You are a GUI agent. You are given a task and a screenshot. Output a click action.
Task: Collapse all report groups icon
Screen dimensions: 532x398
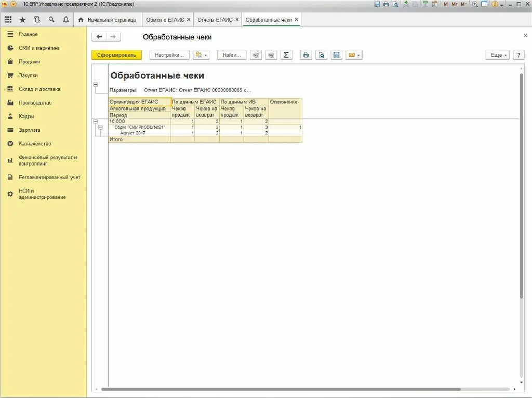click(x=256, y=55)
